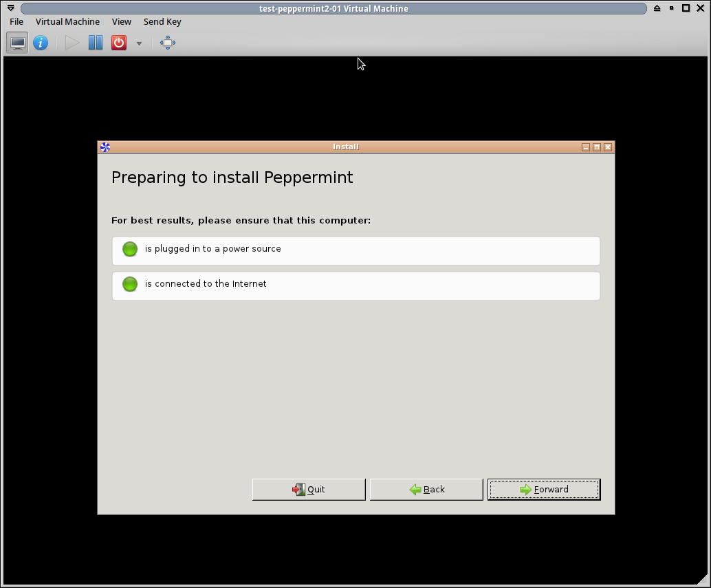Close the Virtual Machine window
Viewport: 711px width, 588px height.
701,8
